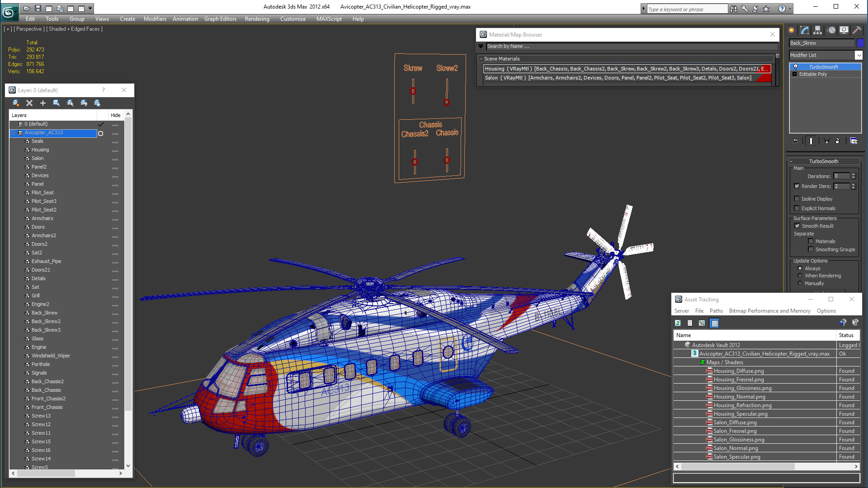Click Remove Modifier from stack icon
The image size is (868, 488).
pos(838,141)
